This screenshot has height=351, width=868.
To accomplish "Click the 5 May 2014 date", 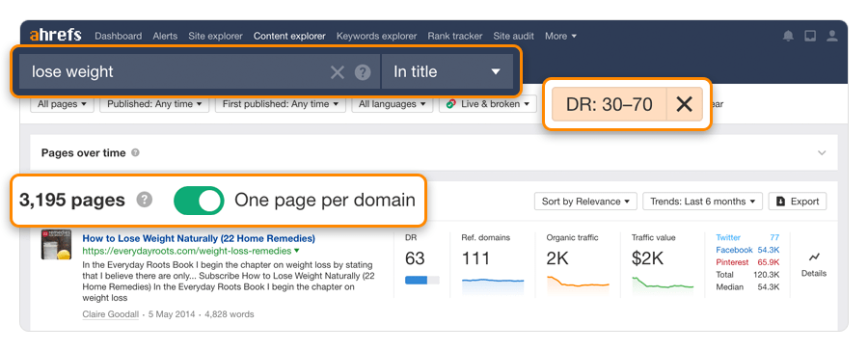I will 172,314.
